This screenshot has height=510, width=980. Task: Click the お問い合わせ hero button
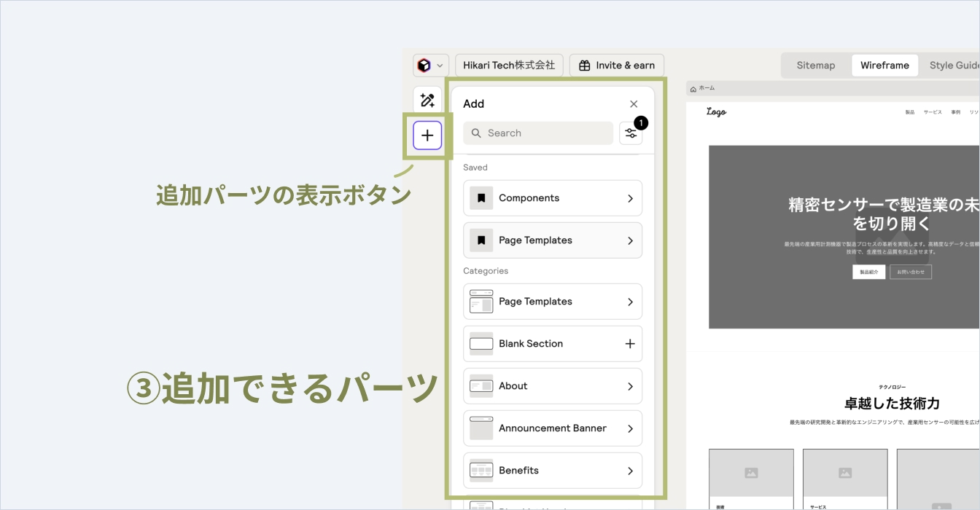911,272
